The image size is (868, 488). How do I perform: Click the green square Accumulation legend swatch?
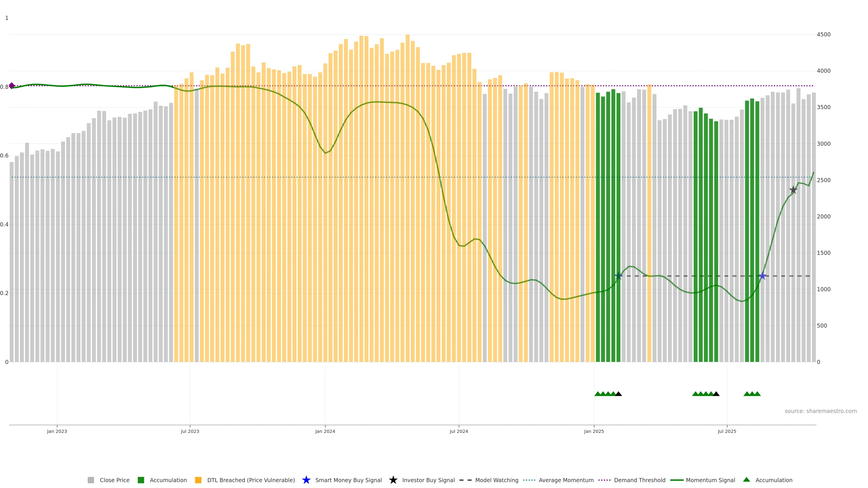click(141, 480)
